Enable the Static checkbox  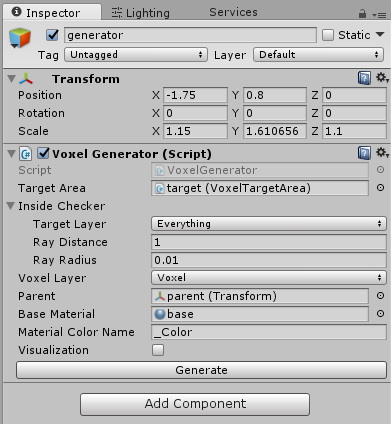coord(328,35)
